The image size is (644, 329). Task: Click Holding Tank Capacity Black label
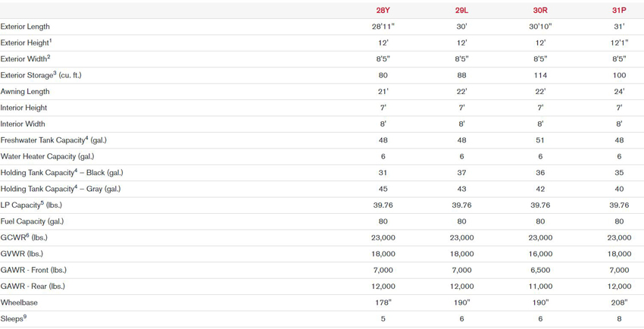(x=61, y=173)
